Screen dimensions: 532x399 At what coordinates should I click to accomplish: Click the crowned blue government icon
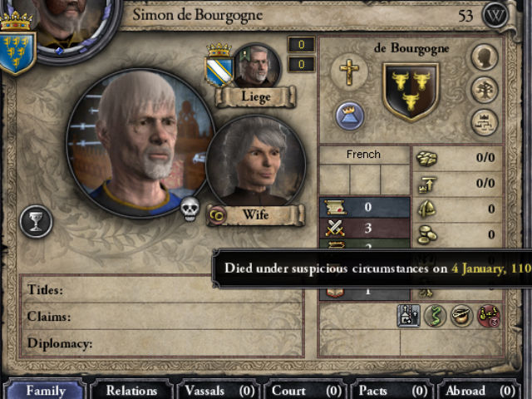350,116
